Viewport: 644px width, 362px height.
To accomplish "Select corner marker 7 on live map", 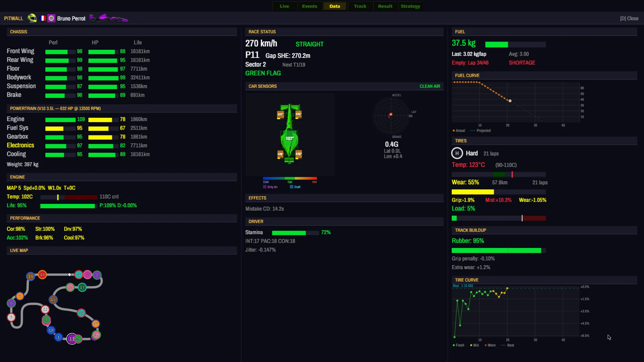I will [11, 317].
